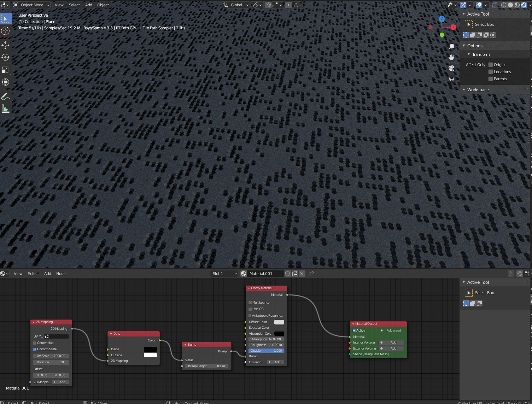Click Add button next to Interior Volume
This screenshot has height=404, width=532.
(x=391, y=342)
